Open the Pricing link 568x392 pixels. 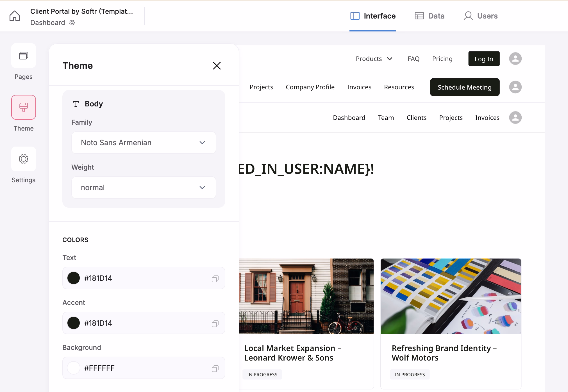click(x=442, y=59)
